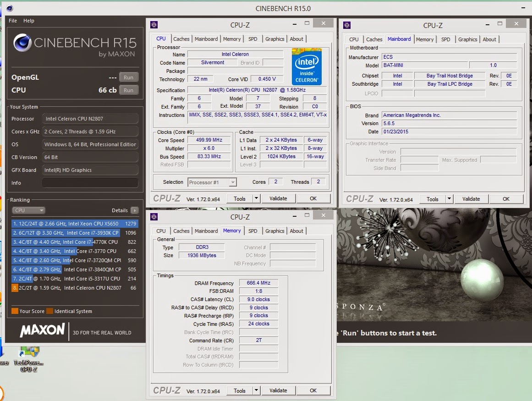Click the Cinebench app icon in title bar
532x401 pixels.
pos(10,8)
